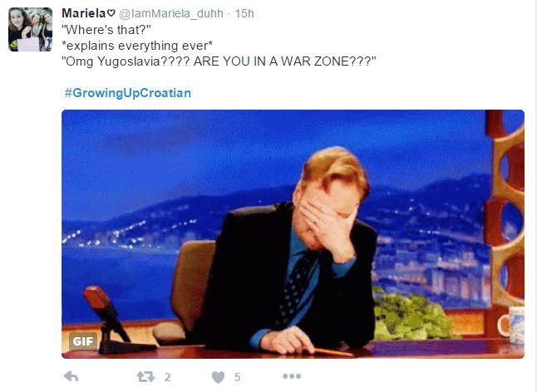
Task: Like the tweet with heart icon
Action: point(218,377)
